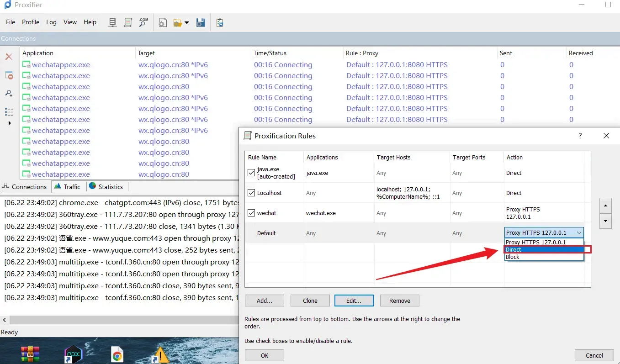
Task: Save the profile with the floppy disk icon
Action: tap(201, 22)
